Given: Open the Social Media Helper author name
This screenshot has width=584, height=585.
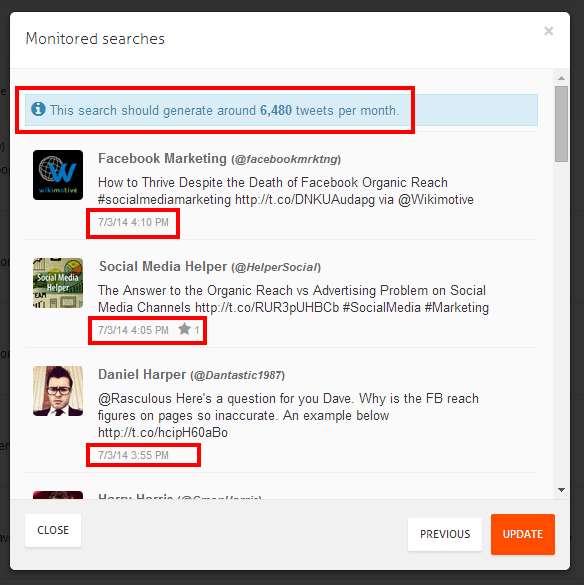Looking at the screenshot, I should [x=163, y=266].
